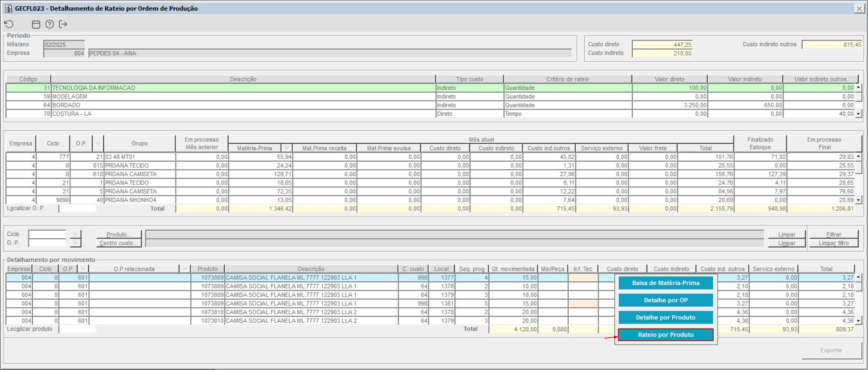The width and height of the screenshot is (868, 370).
Task: Click the Em processo Final total 1.206,81
Action: pyautogui.click(x=821, y=208)
